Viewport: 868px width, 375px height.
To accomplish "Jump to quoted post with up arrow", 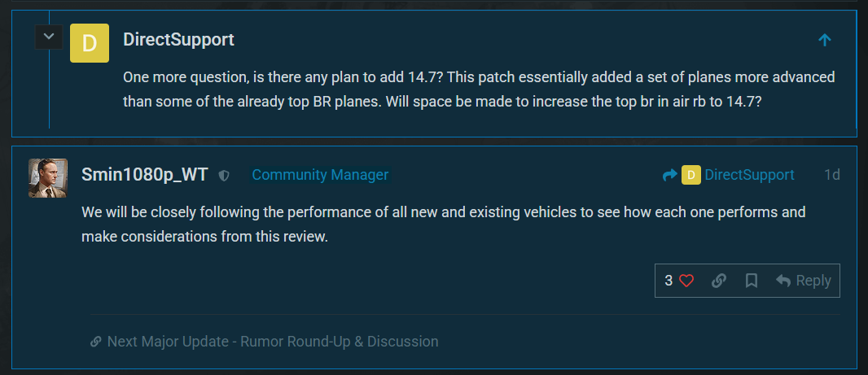I will point(824,40).
